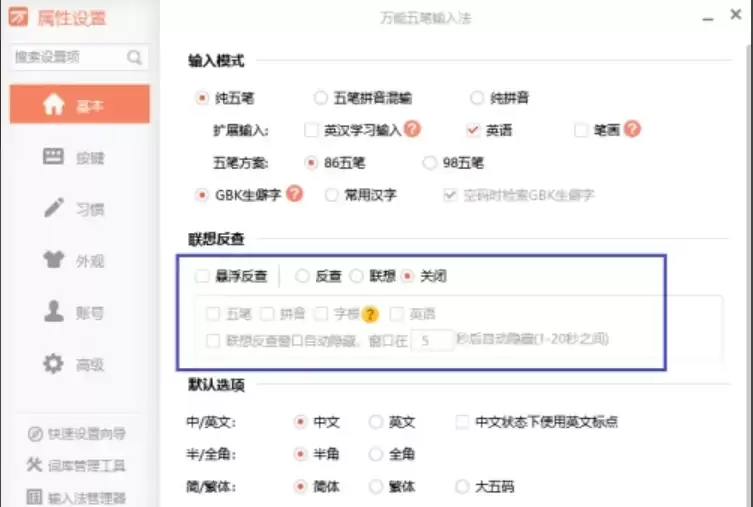Click the pencil icon beside 习惯
The height and width of the screenshot is (507, 753).
(x=54, y=207)
